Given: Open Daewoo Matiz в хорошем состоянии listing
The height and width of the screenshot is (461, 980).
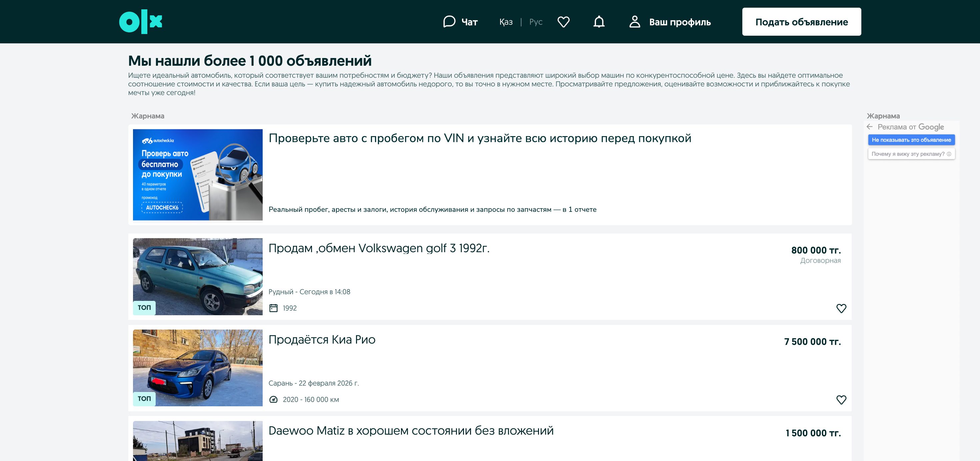Looking at the screenshot, I should pos(411,431).
